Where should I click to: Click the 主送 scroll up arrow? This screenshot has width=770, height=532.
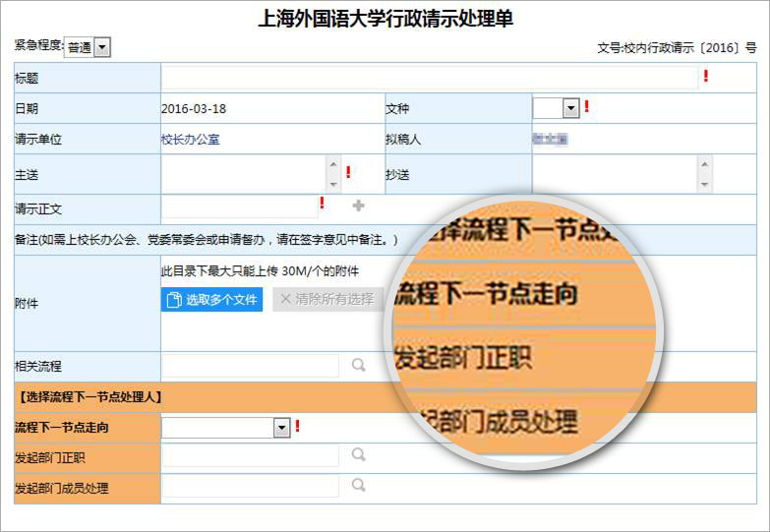tap(333, 163)
